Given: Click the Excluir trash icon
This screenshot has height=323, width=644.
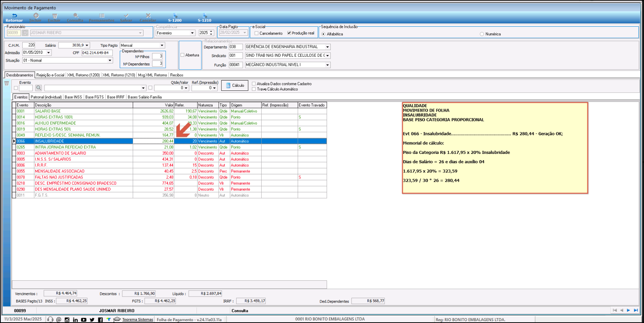Looking at the screenshot, I should point(55,16).
